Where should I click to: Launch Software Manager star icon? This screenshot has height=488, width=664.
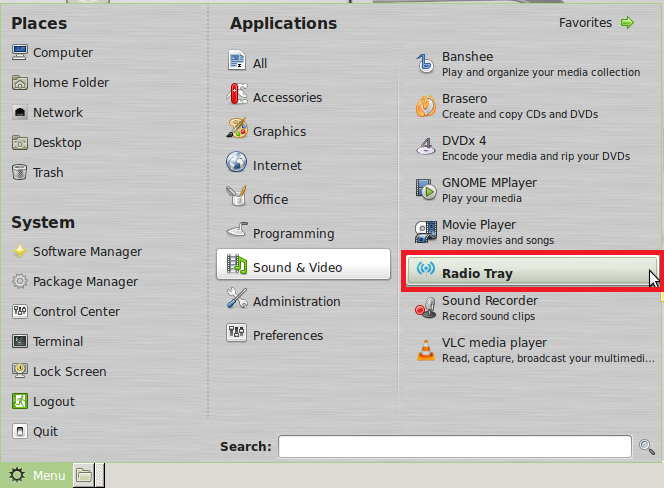(x=19, y=251)
